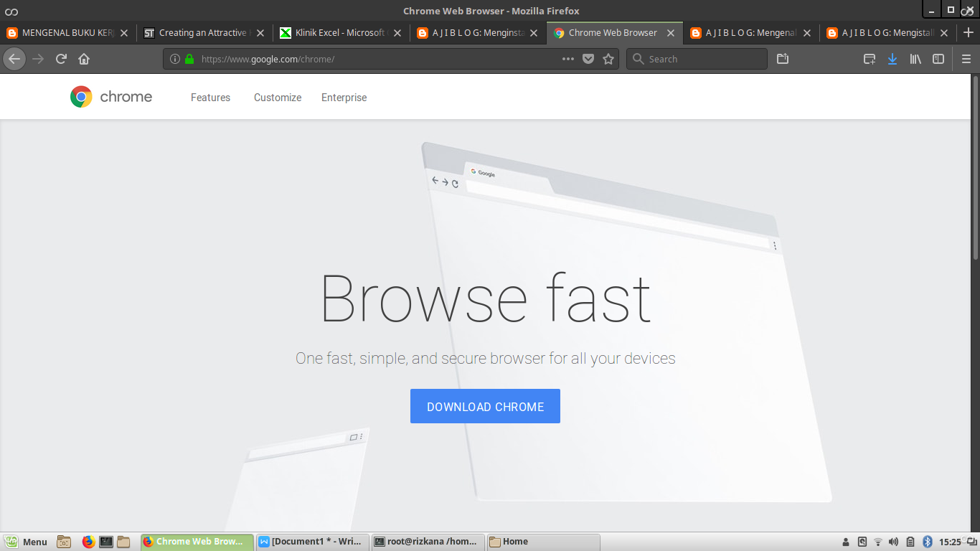
Task: Click the page vertical scrollbar
Action: coord(976,167)
